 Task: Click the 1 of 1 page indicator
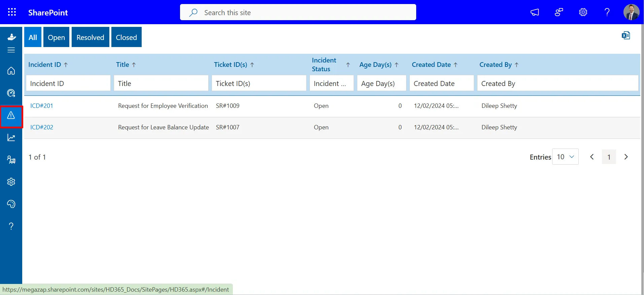37,157
